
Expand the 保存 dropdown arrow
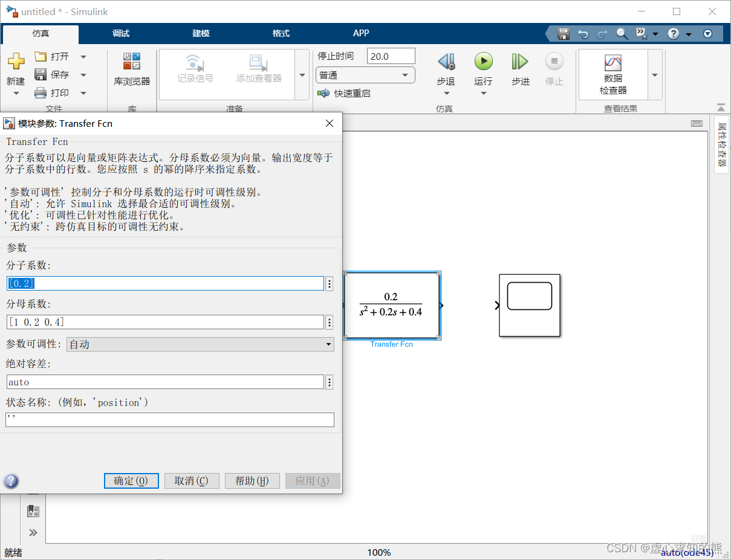click(83, 75)
